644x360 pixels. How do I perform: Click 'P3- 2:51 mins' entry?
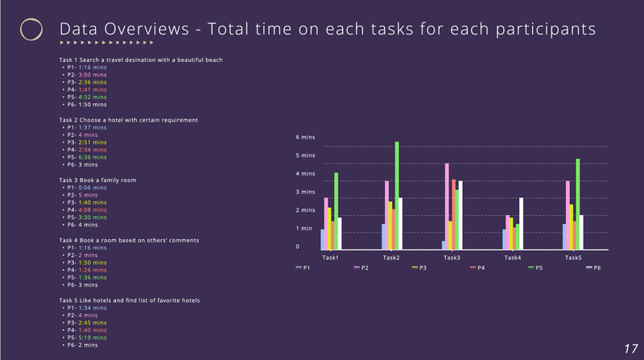87,143
